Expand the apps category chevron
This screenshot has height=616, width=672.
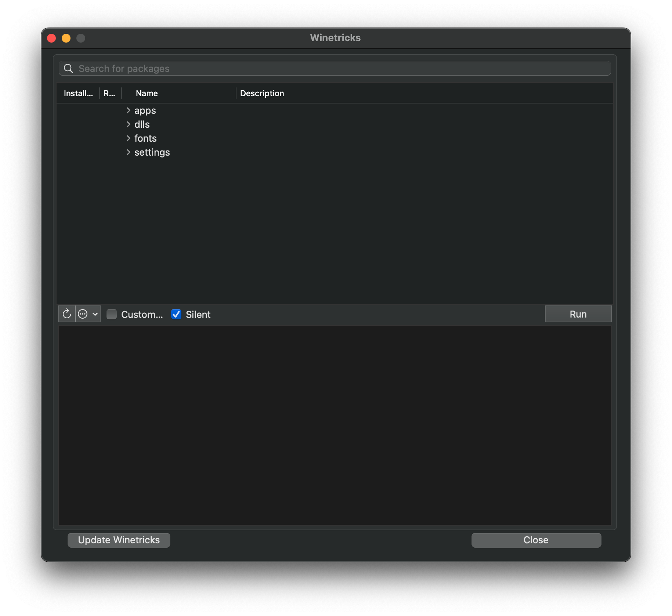click(x=128, y=110)
